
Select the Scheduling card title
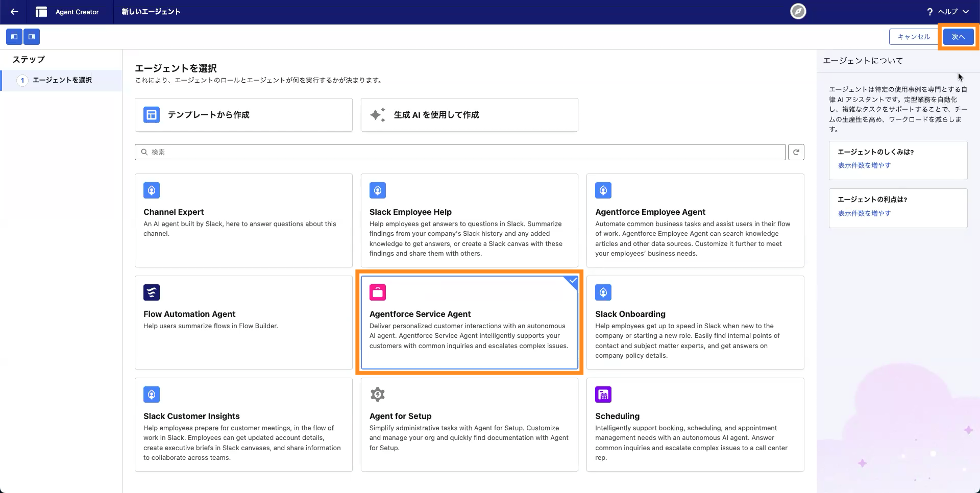tap(617, 416)
